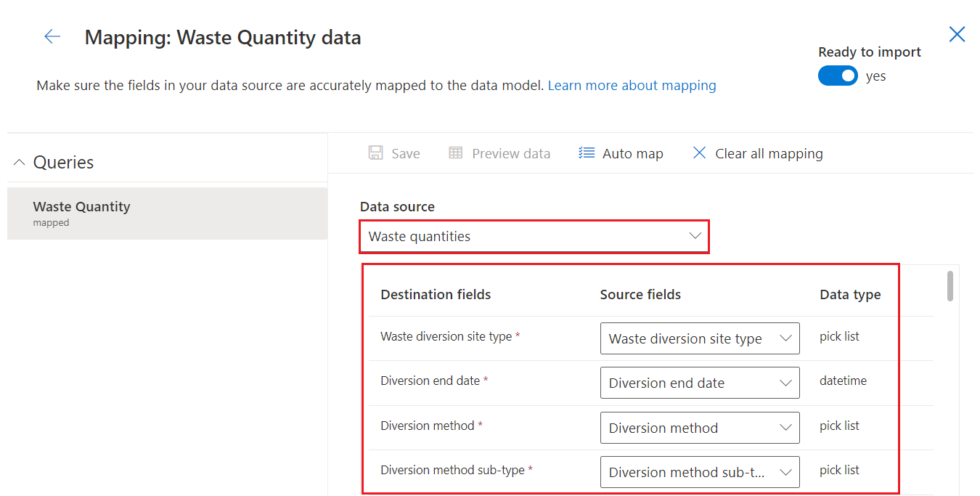Open Learn more about mapping link
980x496 pixels.
pos(632,86)
